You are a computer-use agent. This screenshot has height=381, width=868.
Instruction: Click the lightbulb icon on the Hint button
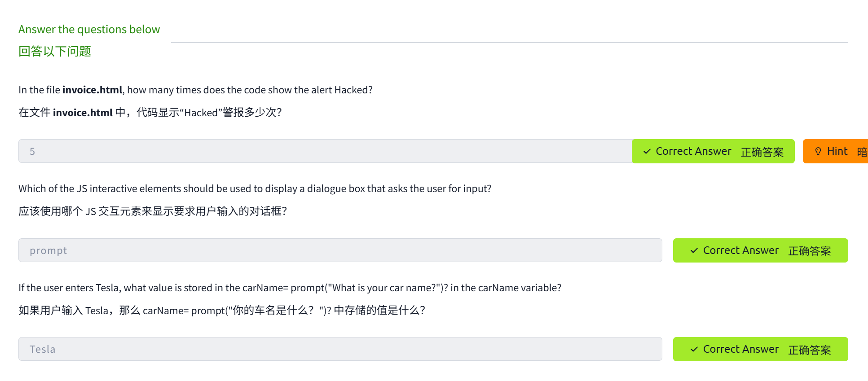point(818,152)
